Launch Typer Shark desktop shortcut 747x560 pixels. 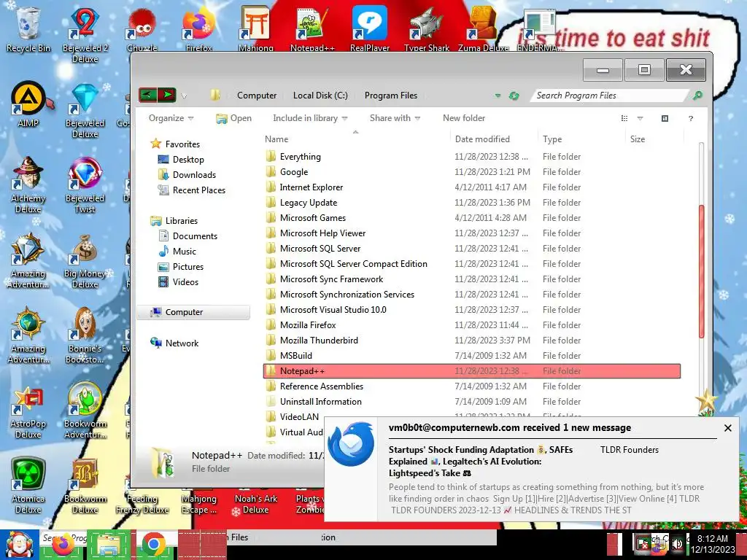pyautogui.click(x=427, y=28)
